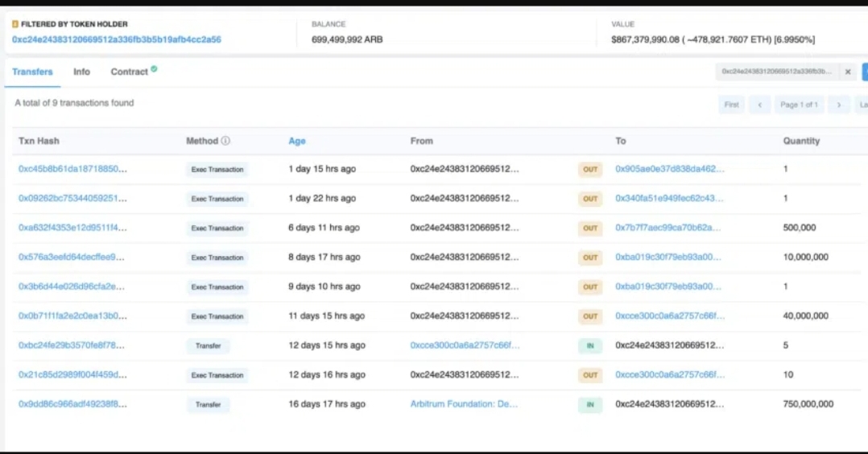The image size is (868, 454).
Task: Open recipient address 0x340fa51e949fec62c43
Action: point(669,198)
